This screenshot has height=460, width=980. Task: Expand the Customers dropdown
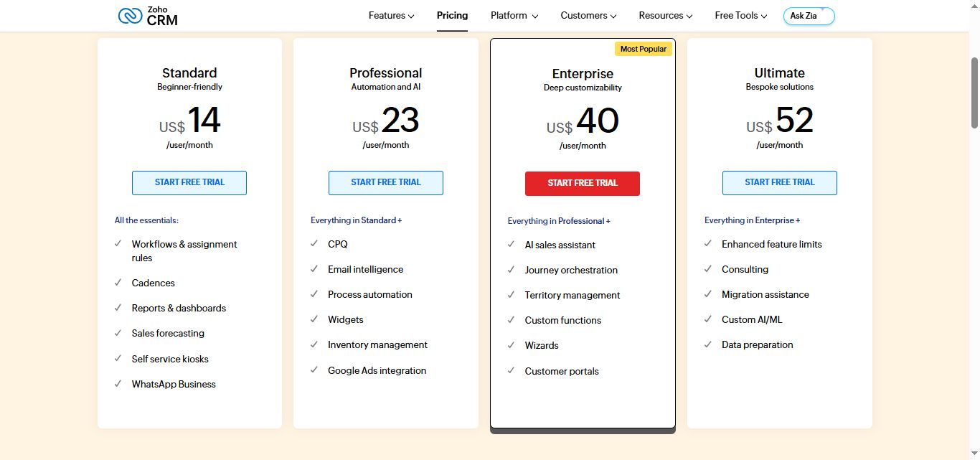click(x=588, y=15)
